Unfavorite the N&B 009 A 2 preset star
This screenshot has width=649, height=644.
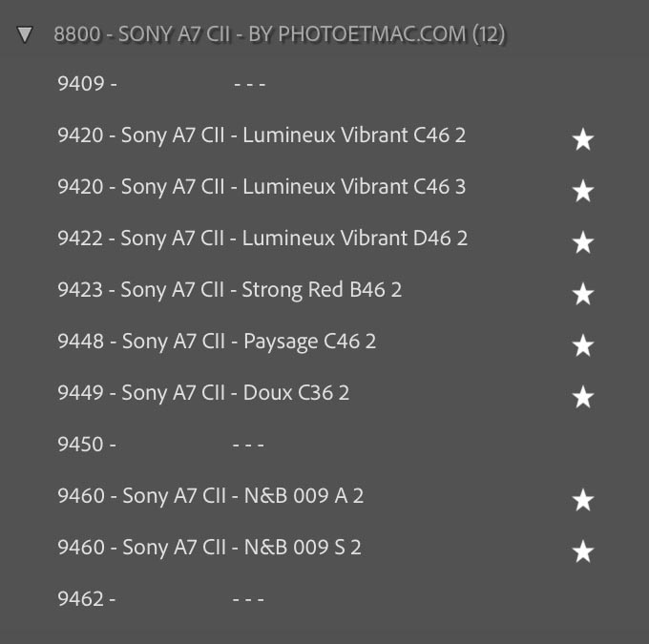(x=582, y=501)
